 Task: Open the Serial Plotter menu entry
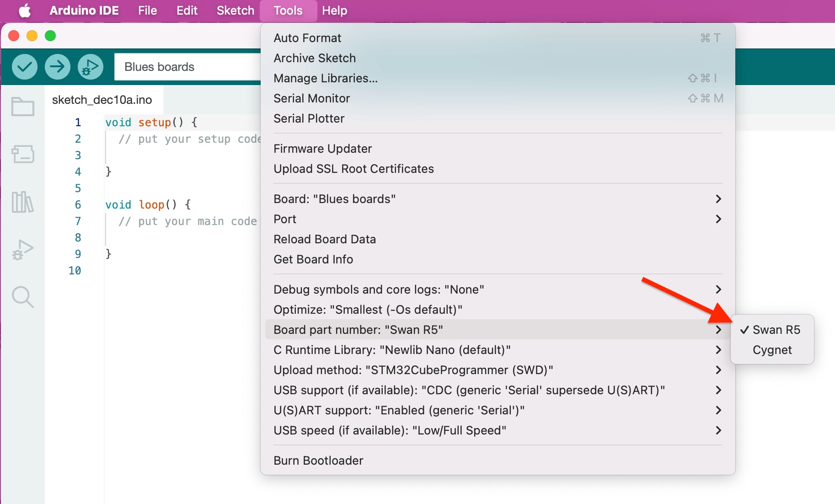(498, 118)
